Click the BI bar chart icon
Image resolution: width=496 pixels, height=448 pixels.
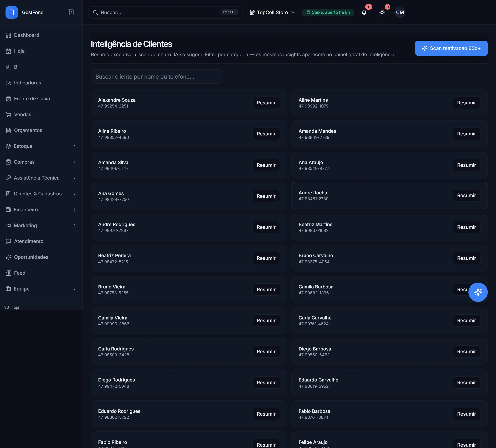8,67
